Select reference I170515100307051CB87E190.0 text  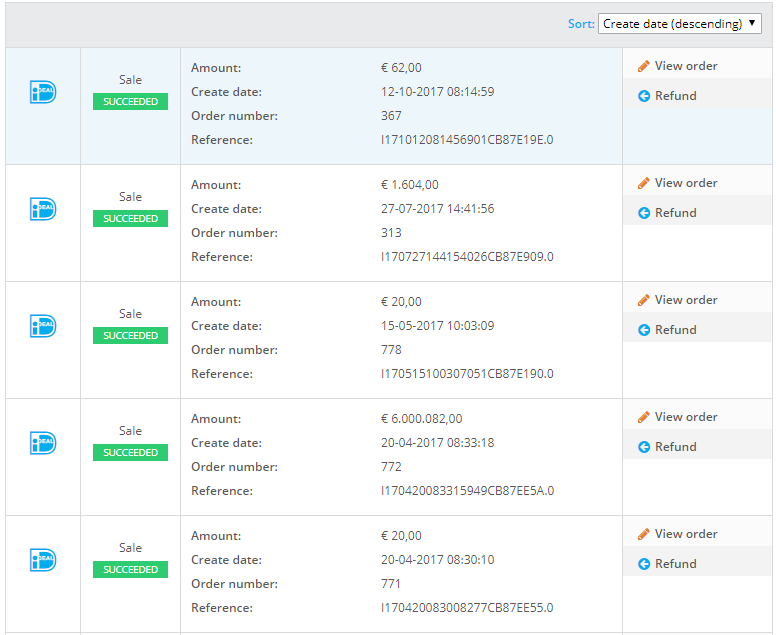tap(467, 374)
